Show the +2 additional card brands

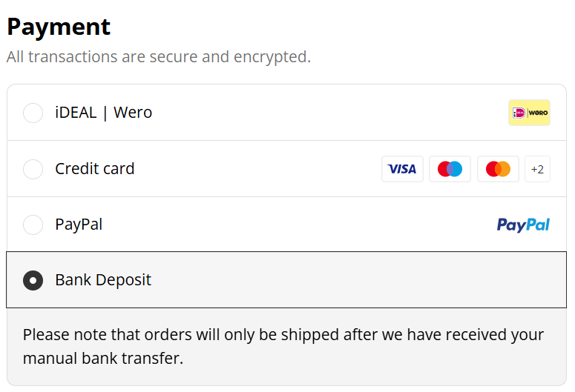point(537,169)
